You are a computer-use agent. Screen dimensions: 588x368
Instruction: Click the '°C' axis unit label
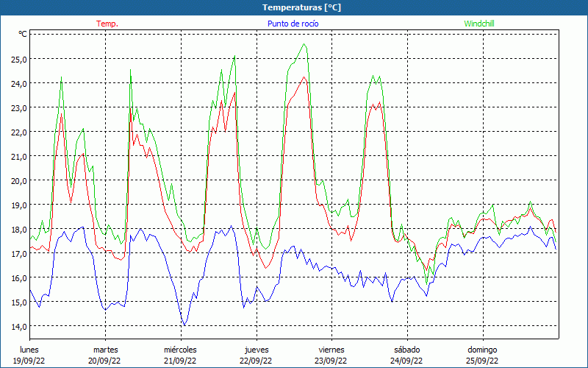click(x=23, y=34)
